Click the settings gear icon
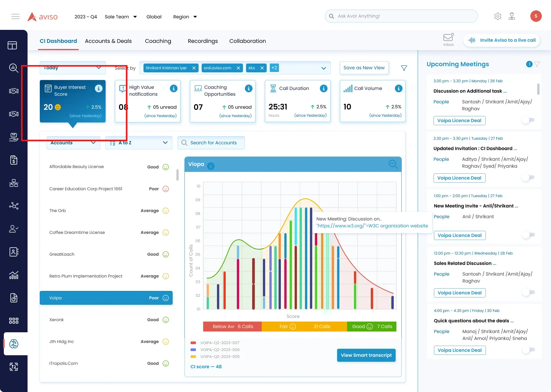 point(497,16)
